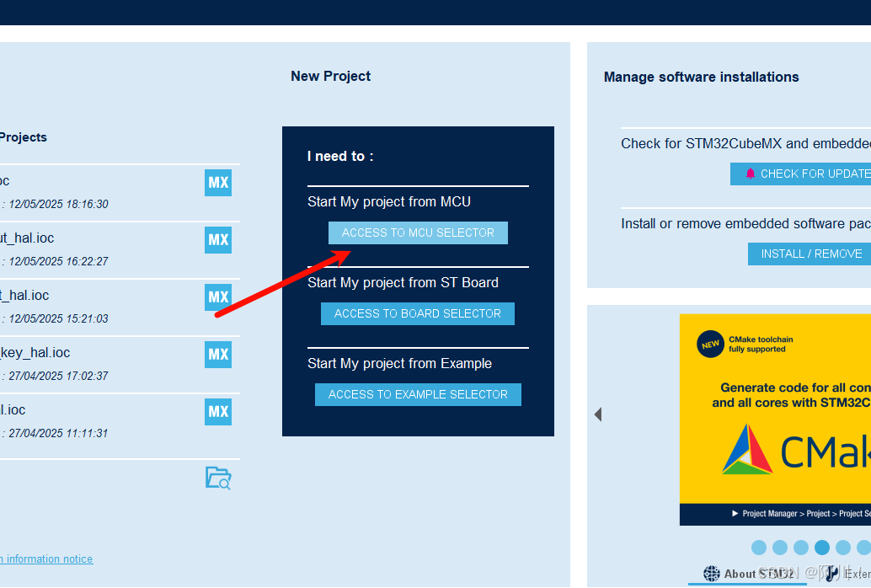Viewport: 871px width, 588px height.
Task: Click date text 12/05/2025 16:22:27
Action: coord(58,261)
